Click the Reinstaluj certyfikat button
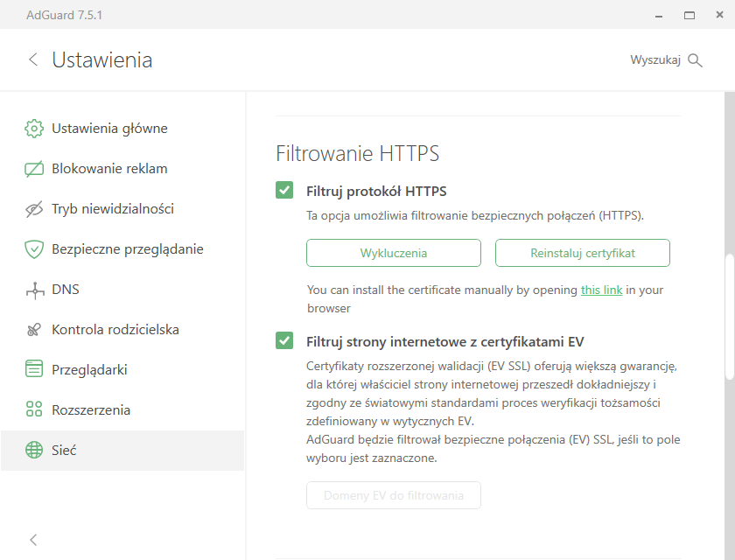 [x=583, y=253]
